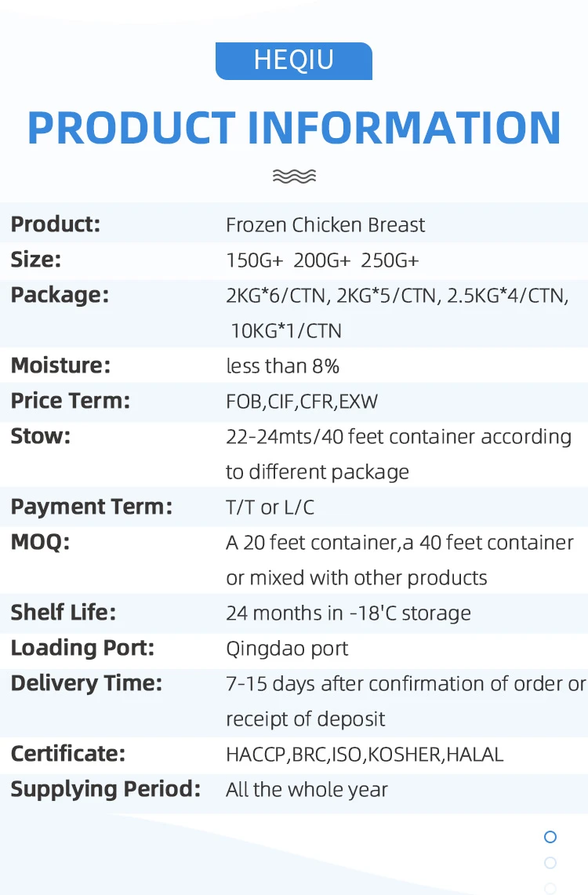588x895 pixels.
Task: Click the HACCP,BRC,ISO,KOSHER,HALAL certificate text
Action: click(x=365, y=755)
